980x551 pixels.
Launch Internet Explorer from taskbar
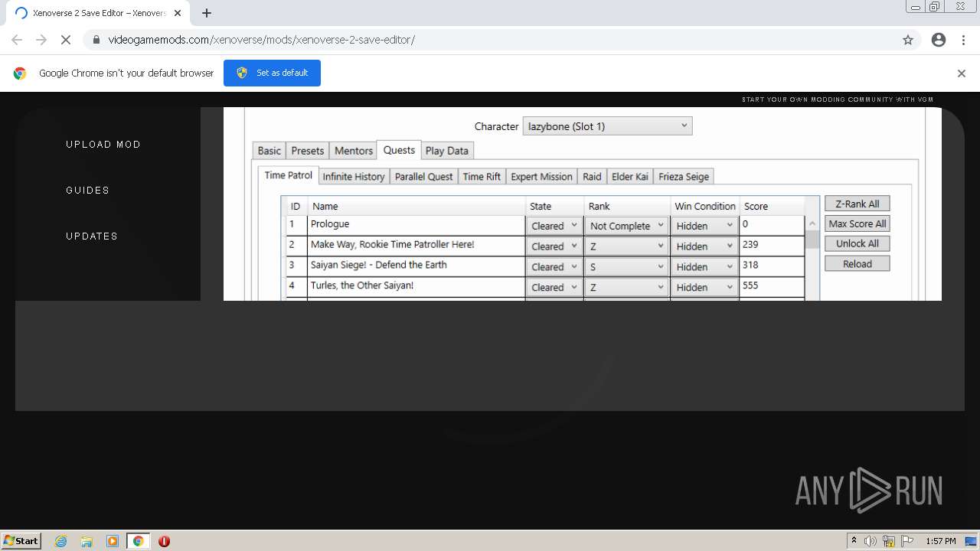point(61,541)
